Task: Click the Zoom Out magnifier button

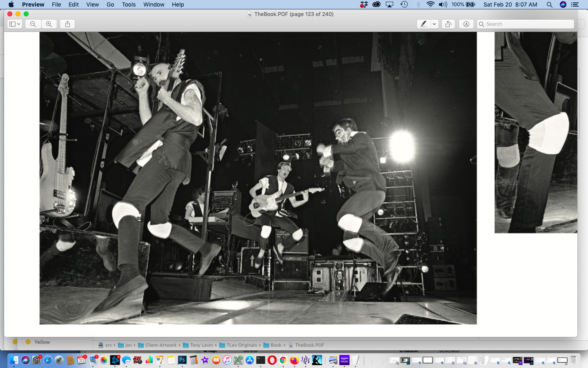Action: 33,24
